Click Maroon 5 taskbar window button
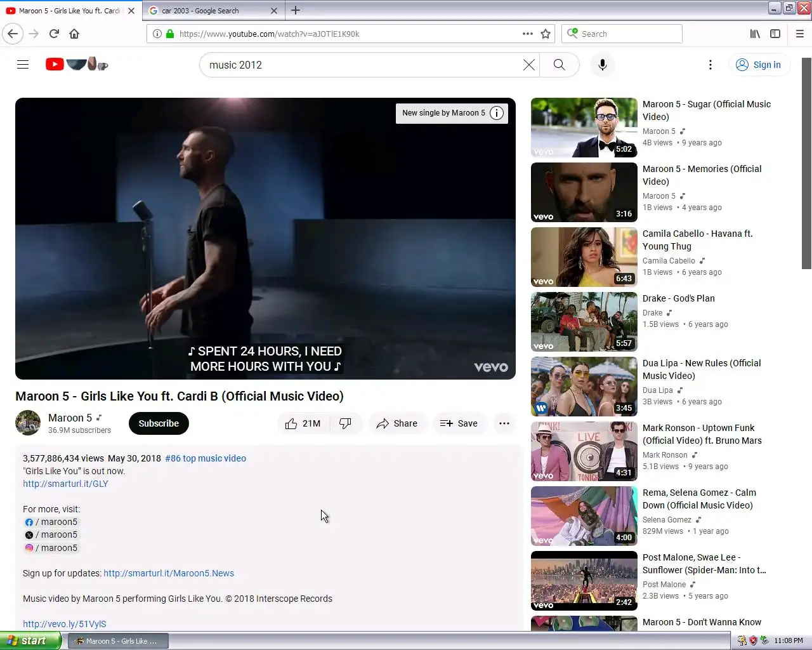The height and width of the screenshot is (650, 812). [118, 641]
